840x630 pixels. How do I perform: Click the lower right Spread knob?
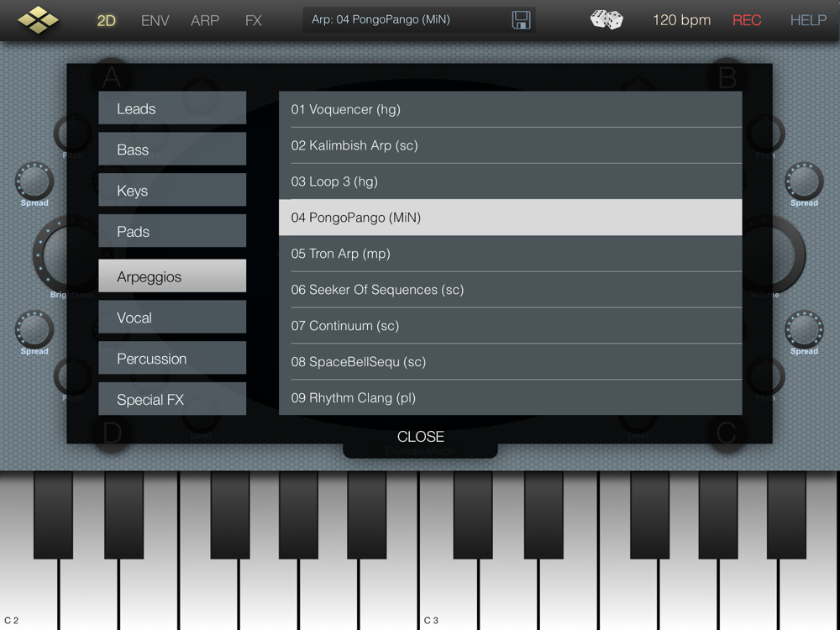tap(804, 329)
